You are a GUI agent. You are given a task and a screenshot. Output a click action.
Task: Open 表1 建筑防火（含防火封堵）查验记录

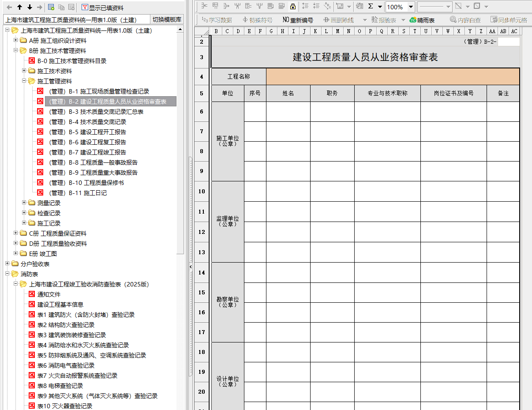click(86, 315)
